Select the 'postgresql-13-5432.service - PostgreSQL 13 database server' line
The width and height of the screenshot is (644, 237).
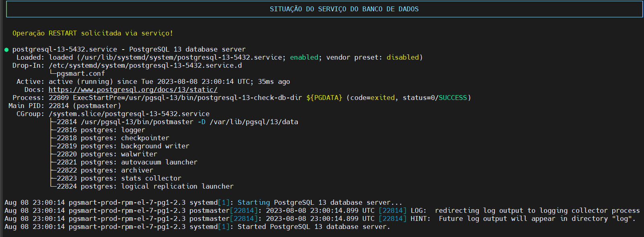click(129, 49)
